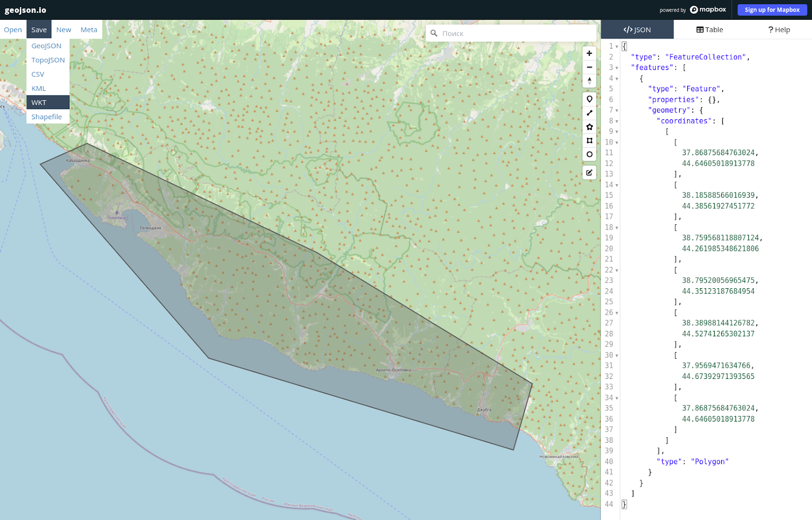
Task: Click the "properties" key in editor
Action: tap(673, 99)
